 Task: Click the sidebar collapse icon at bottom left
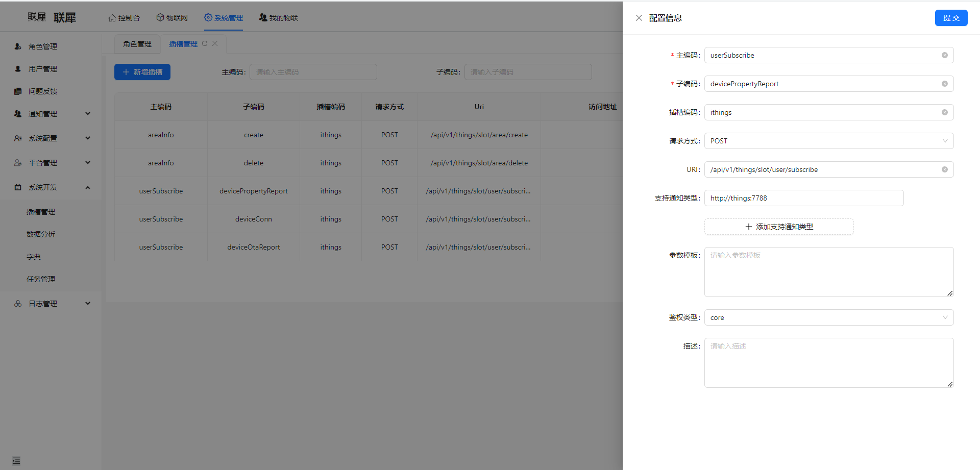[x=16, y=461]
